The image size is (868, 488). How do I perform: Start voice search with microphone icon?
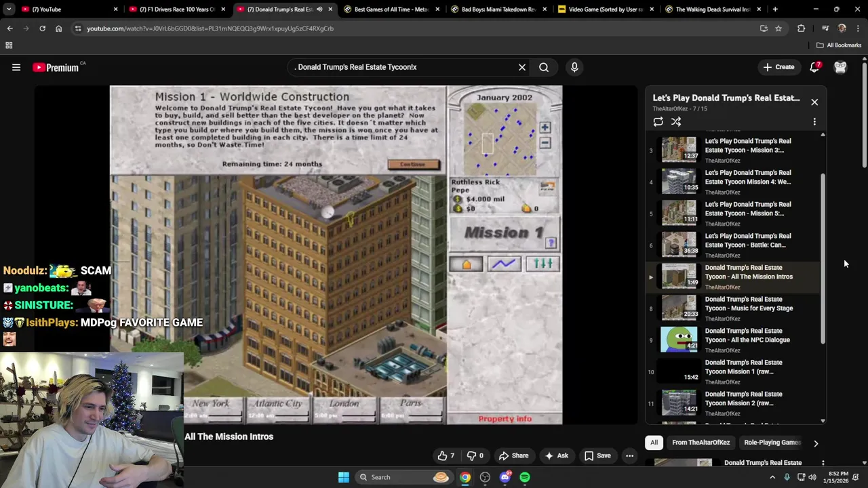point(574,67)
